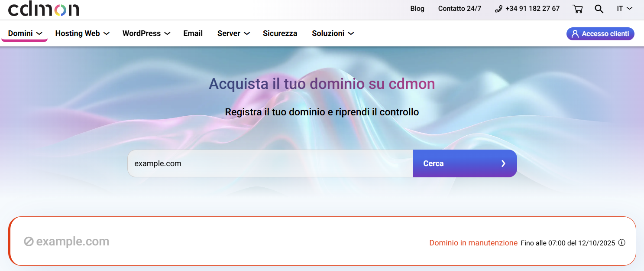Expand the Hosting Web menu

[82, 33]
